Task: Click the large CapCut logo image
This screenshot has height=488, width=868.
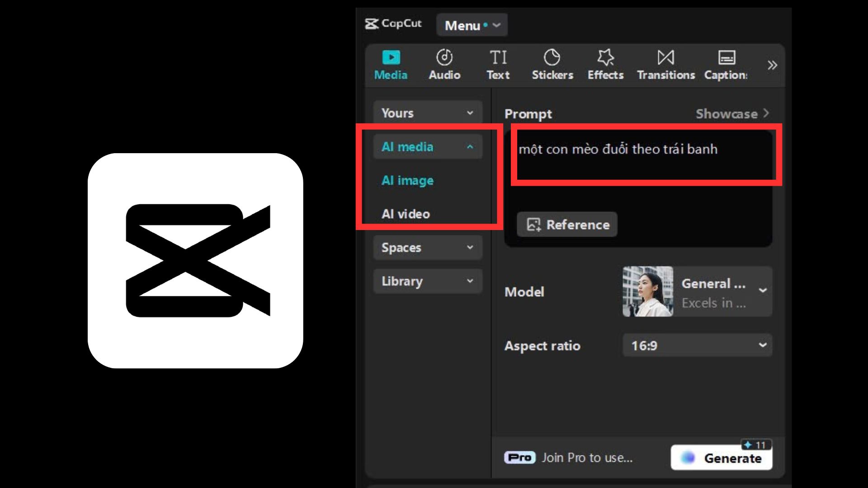Action: (x=195, y=261)
